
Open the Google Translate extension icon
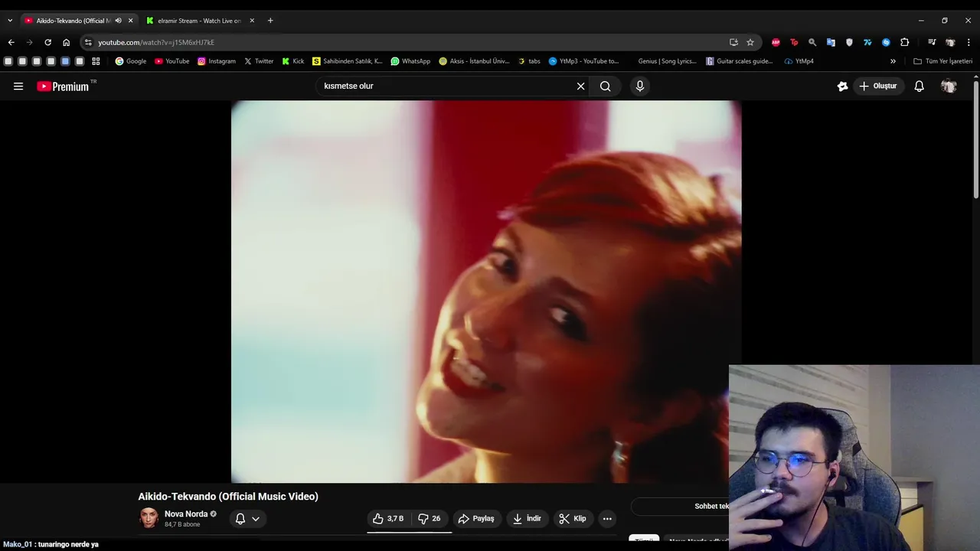click(x=831, y=42)
